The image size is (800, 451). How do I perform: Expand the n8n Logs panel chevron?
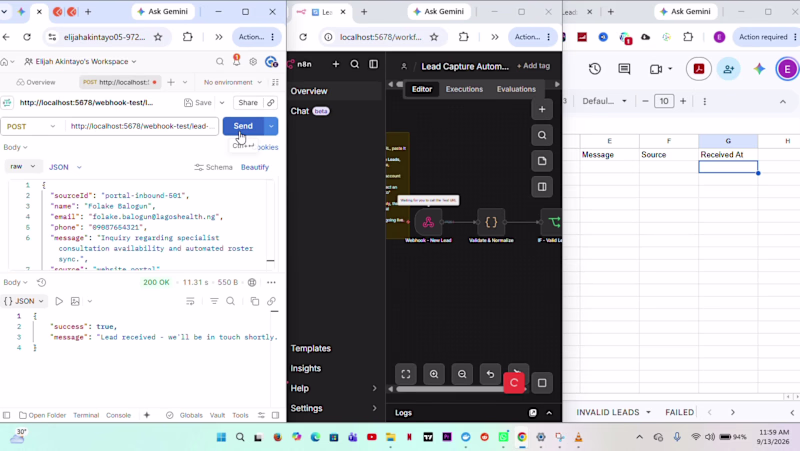[x=549, y=413]
